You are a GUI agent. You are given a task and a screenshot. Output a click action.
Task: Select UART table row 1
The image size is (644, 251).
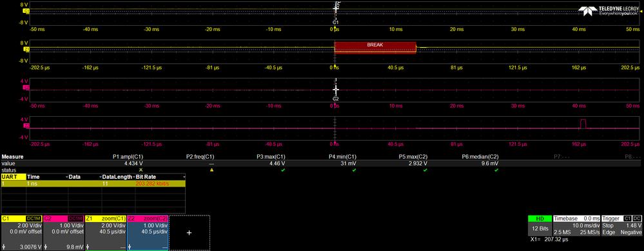[93, 184]
